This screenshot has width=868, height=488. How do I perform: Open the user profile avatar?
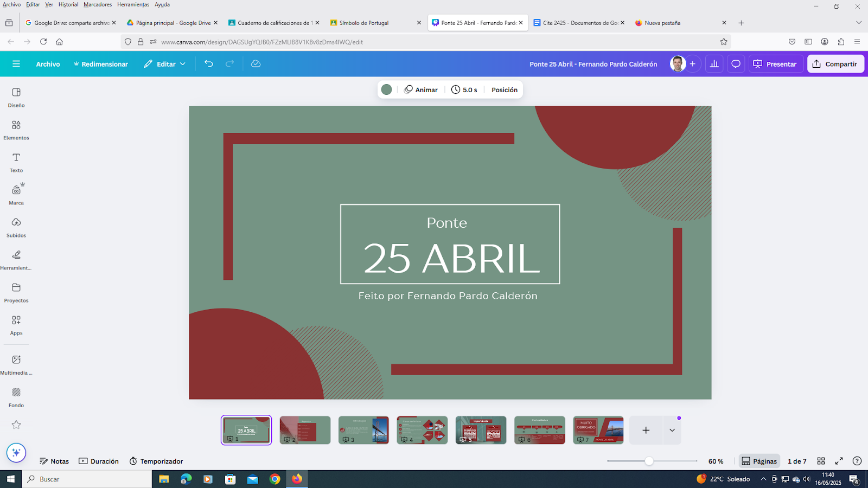coord(678,64)
